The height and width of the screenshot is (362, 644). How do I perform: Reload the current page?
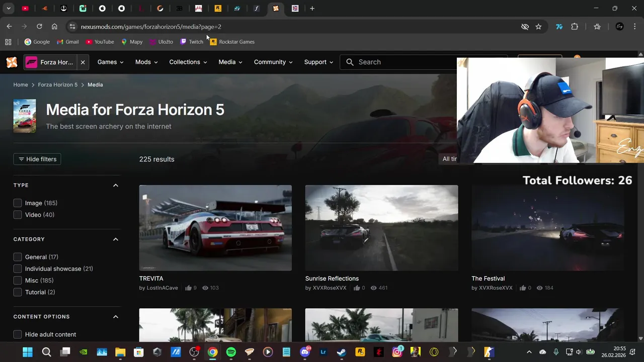click(39, 27)
